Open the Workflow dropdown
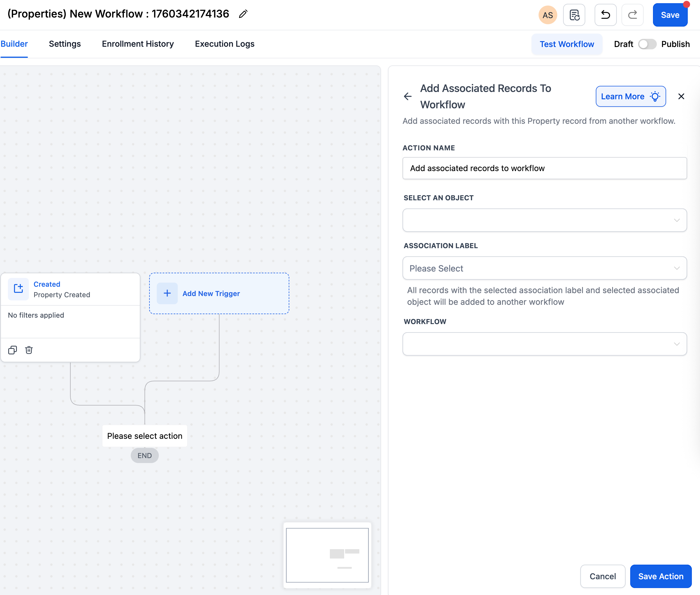Image resolution: width=700 pixels, height=595 pixels. (544, 344)
